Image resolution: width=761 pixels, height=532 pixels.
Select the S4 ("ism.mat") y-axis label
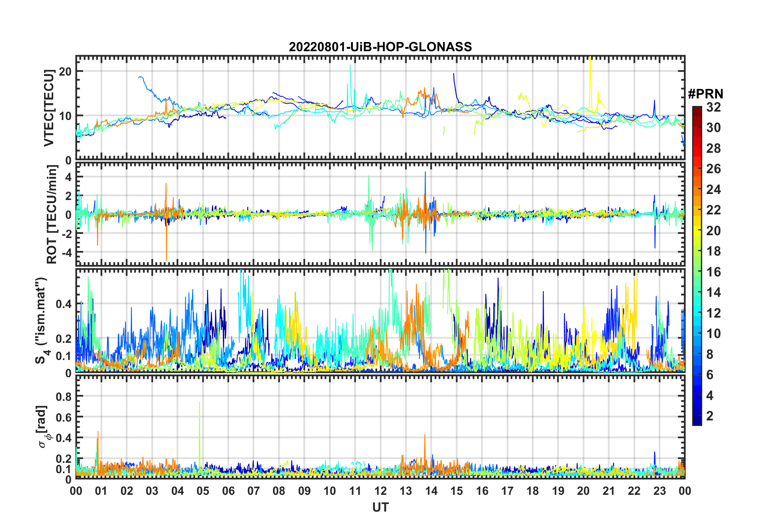41,321
